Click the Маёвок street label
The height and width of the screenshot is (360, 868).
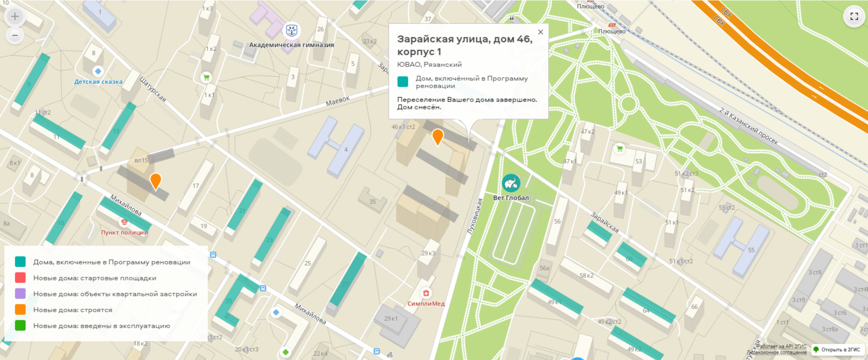click(338, 101)
